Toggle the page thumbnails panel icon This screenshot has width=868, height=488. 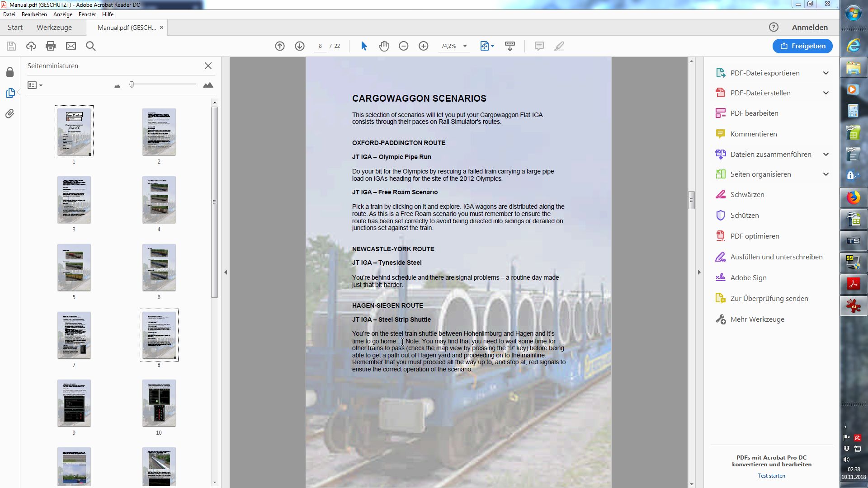10,93
